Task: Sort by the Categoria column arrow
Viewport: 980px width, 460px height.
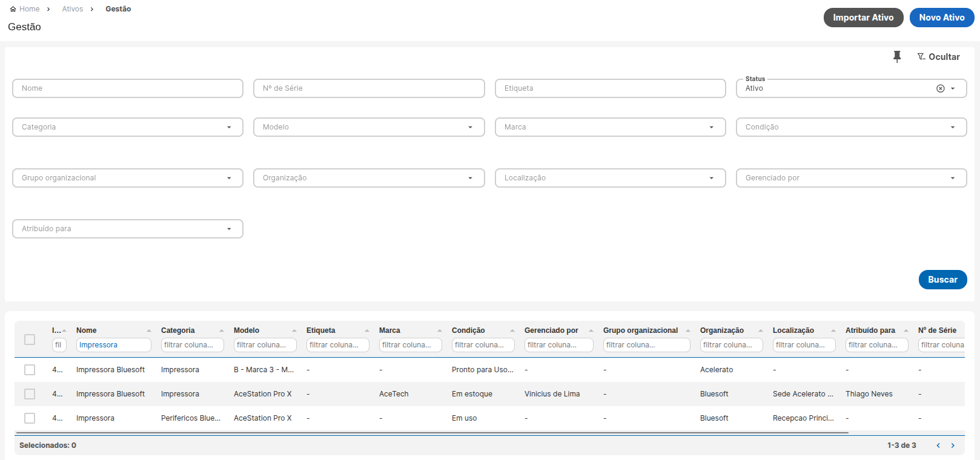Action: [x=222, y=330]
